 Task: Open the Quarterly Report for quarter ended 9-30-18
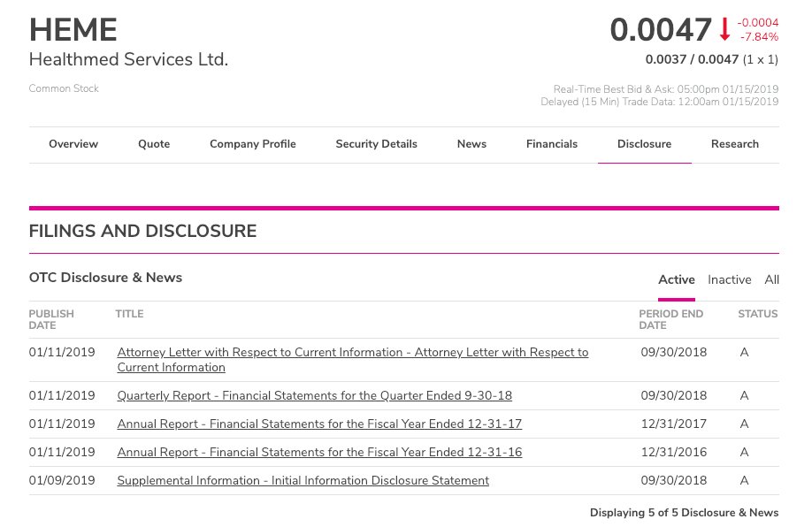tap(314, 395)
